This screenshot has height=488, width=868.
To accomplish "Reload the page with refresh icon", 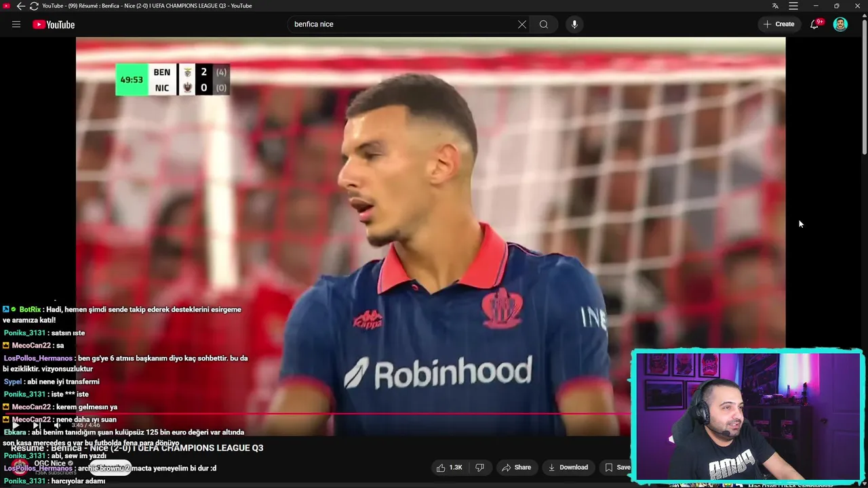I will tap(34, 6).
